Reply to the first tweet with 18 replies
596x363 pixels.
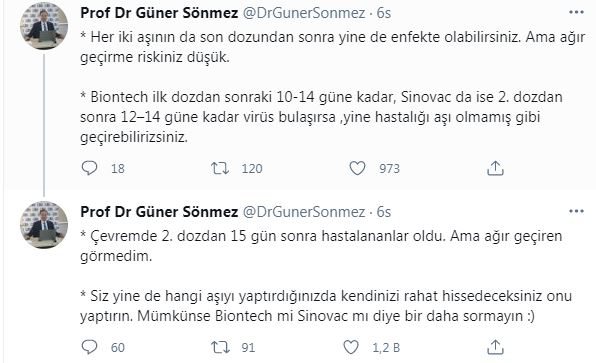coord(89,168)
